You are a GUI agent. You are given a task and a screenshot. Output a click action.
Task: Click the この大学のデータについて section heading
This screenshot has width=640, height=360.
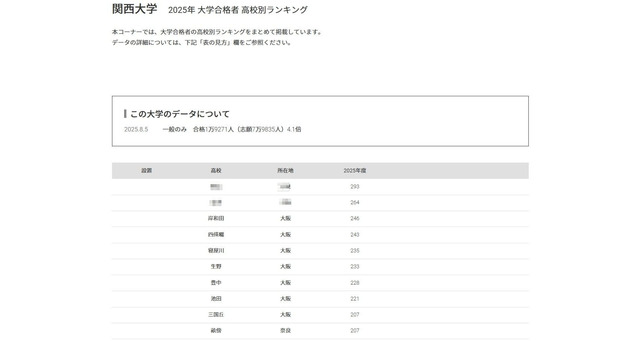click(180, 114)
